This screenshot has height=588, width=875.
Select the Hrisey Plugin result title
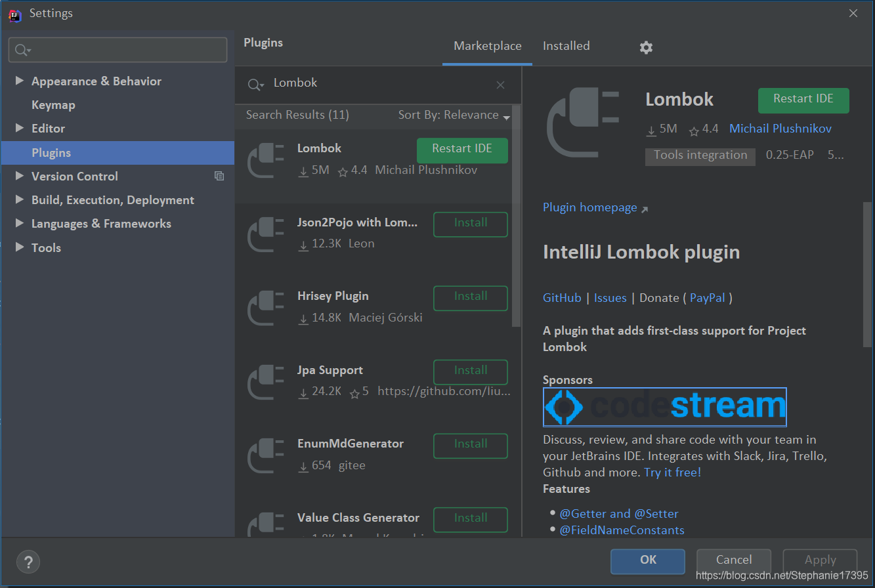333,297
